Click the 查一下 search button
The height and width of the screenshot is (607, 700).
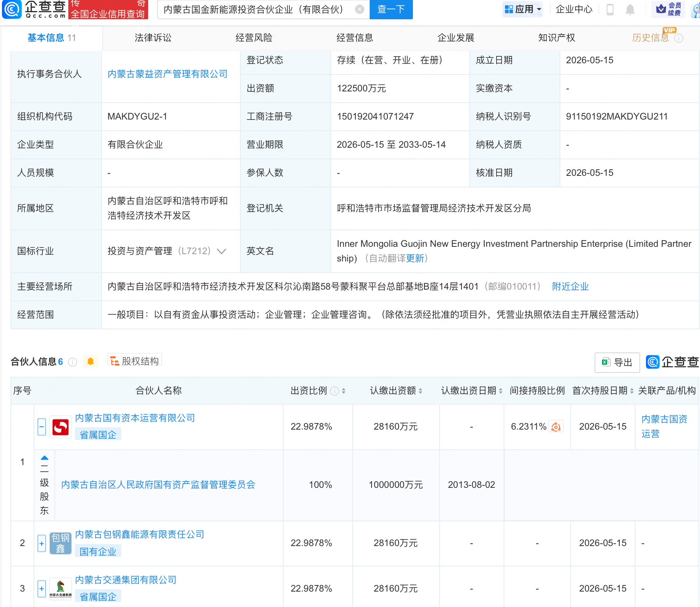click(x=391, y=9)
